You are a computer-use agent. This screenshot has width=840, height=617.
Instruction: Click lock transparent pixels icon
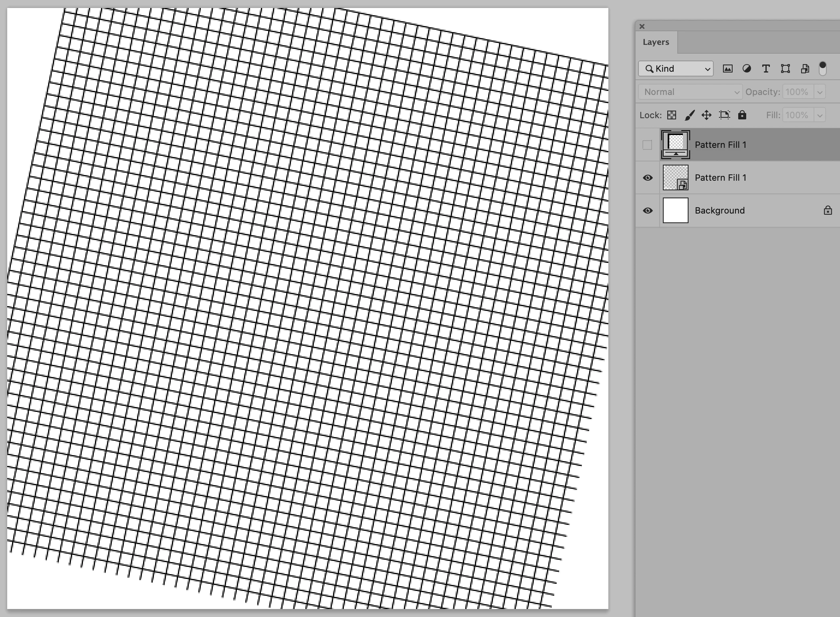(x=672, y=115)
